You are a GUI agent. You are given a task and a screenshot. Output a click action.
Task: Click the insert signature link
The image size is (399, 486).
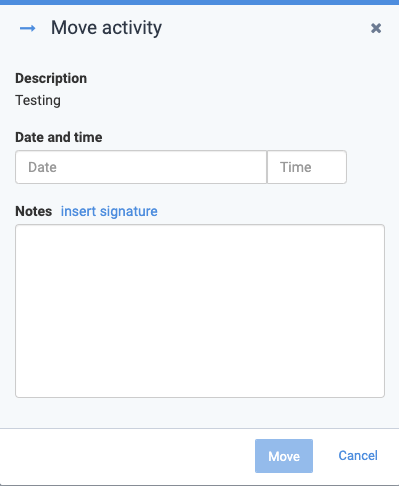click(109, 211)
